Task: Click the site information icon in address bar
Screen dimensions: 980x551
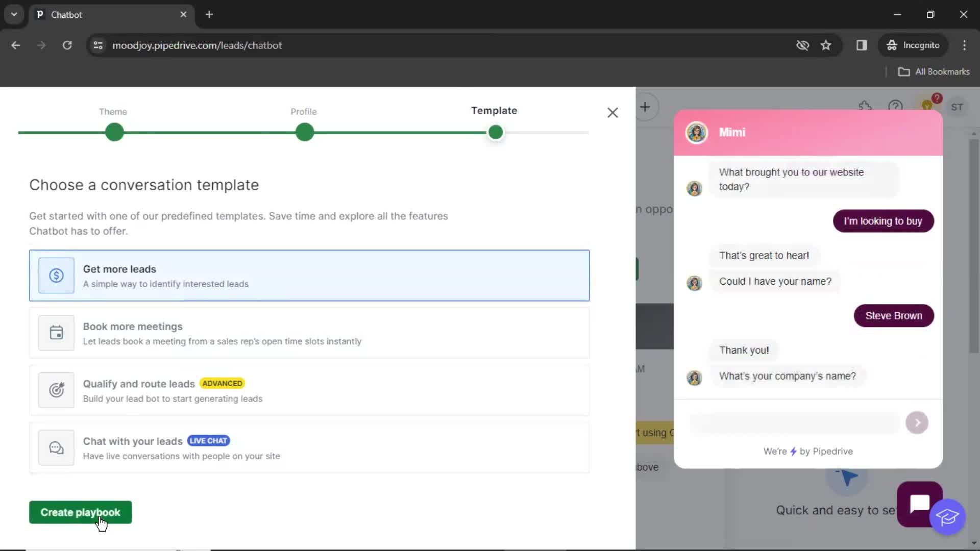Action: click(98, 45)
